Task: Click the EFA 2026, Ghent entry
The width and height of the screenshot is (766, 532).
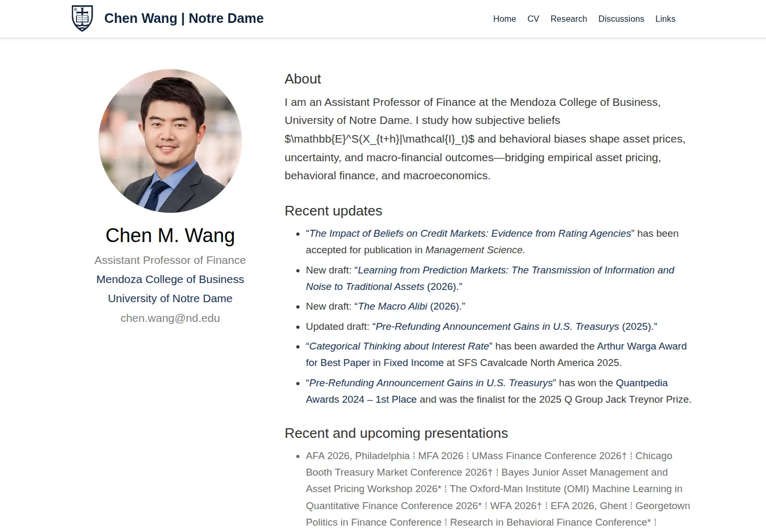Action: [x=589, y=506]
